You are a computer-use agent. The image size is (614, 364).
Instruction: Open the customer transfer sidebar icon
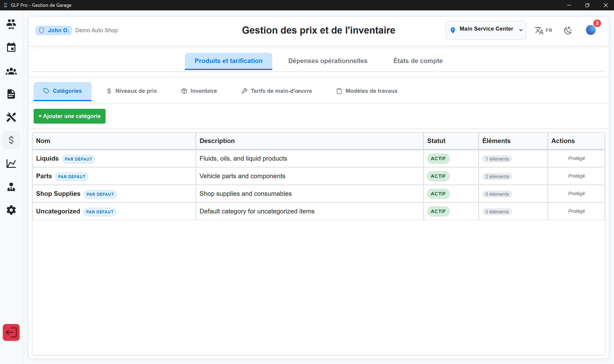click(x=11, y=24)
